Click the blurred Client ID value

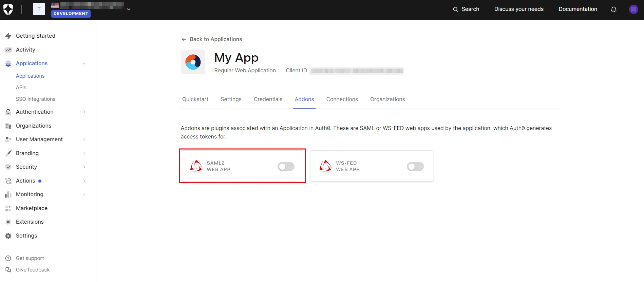pos(357,71)
